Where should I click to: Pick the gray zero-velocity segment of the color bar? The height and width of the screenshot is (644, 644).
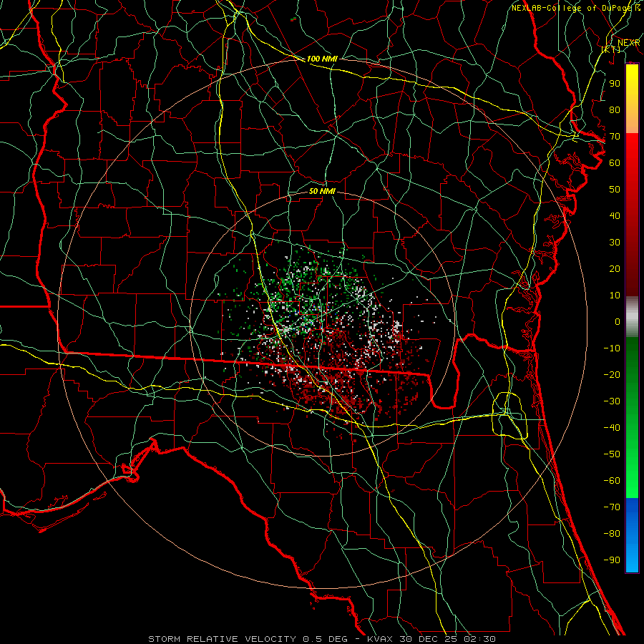point(632,317)
